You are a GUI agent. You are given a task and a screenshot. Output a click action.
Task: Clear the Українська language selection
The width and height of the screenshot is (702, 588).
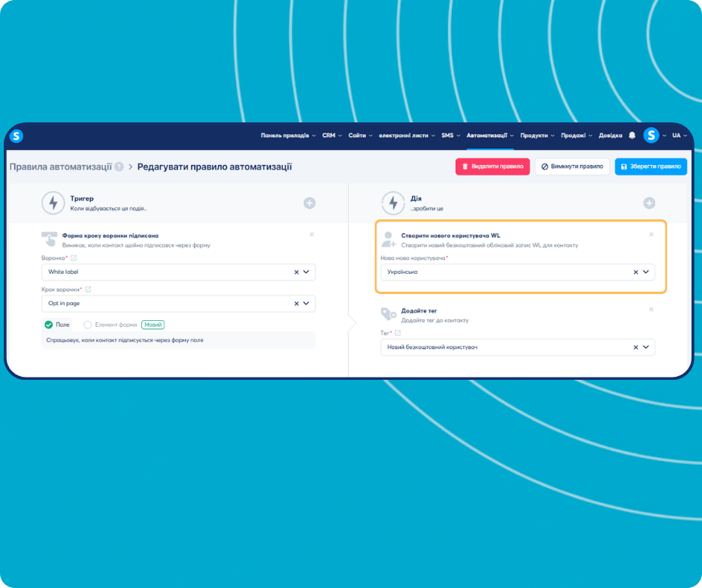(x=636, y=272)
